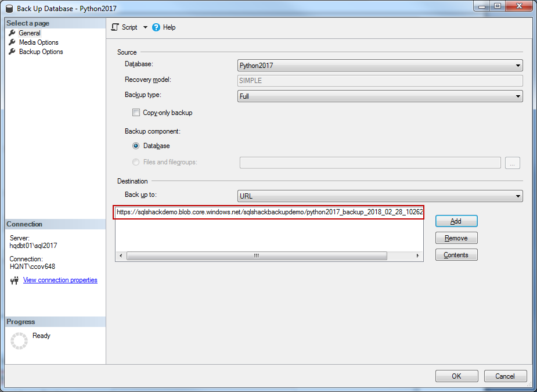
Task: Click the Script toolbar icon
Action: tap(115, 27)
